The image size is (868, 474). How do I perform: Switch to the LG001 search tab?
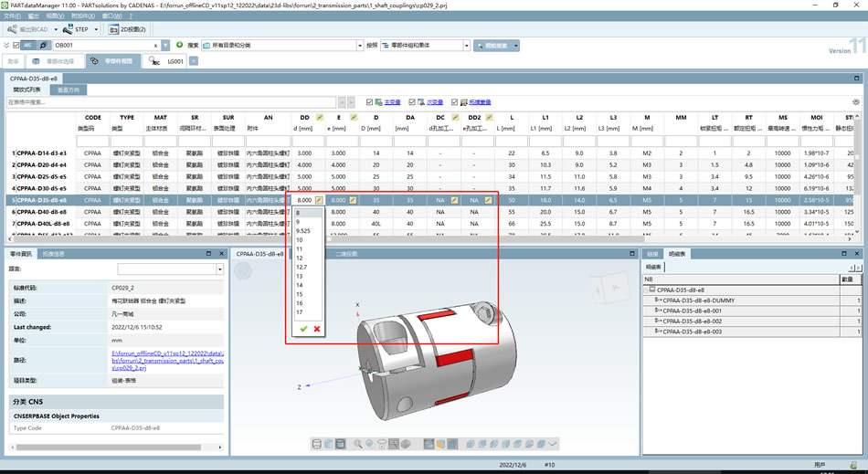[x=166, y=61]
